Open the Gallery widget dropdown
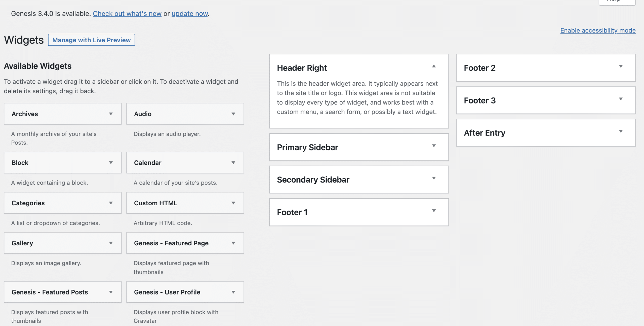The width and height of the screenshot is (644, 326). click(x=111, y=243)
